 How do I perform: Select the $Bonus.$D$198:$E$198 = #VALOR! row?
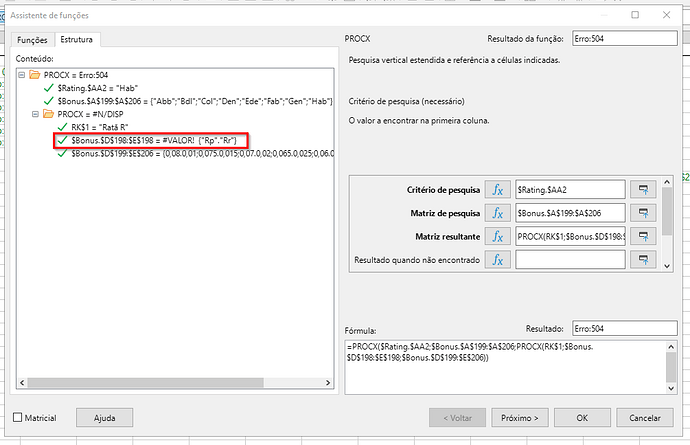(154, 140)
